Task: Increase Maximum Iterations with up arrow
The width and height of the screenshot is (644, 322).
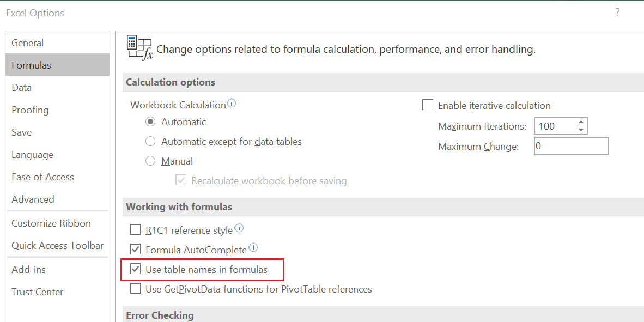Action: click(x=581, y=123)
